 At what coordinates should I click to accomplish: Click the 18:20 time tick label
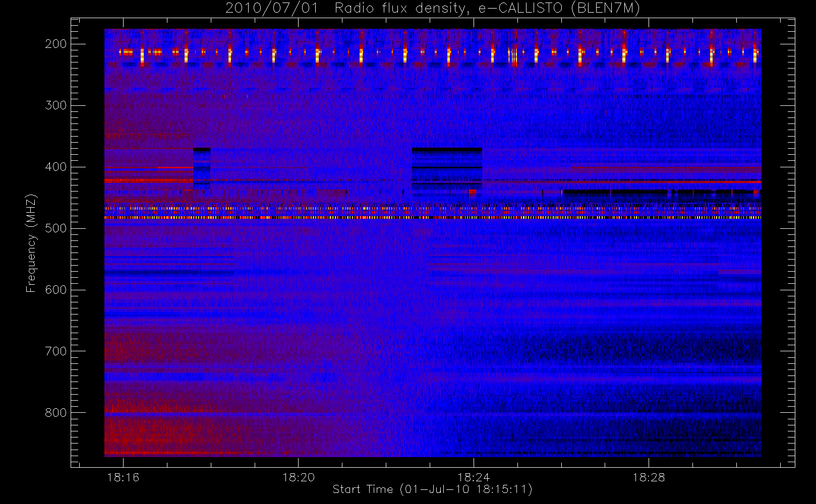[x=299, y=477]
